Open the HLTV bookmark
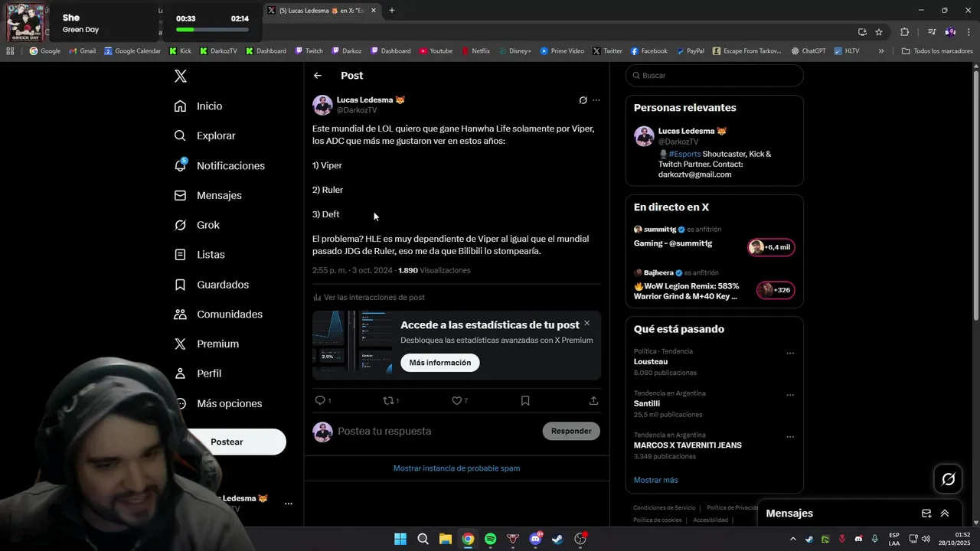Screen dimensions: 980x551 click(x=847, y=51)
